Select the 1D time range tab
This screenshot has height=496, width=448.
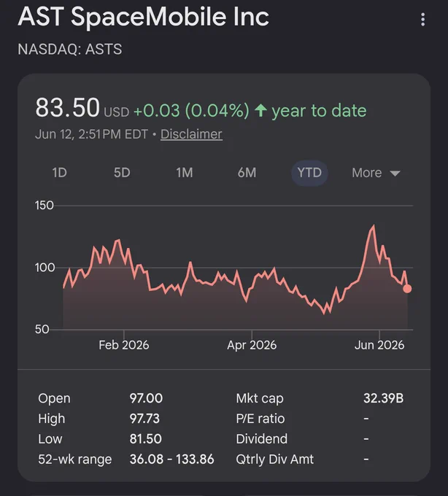pyautogui.click(x=60, y=173)
